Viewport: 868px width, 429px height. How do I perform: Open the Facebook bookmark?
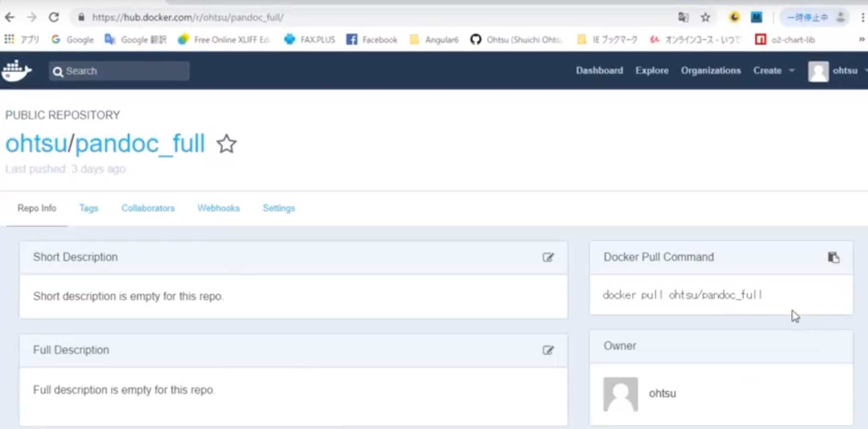tap(371, 40)
